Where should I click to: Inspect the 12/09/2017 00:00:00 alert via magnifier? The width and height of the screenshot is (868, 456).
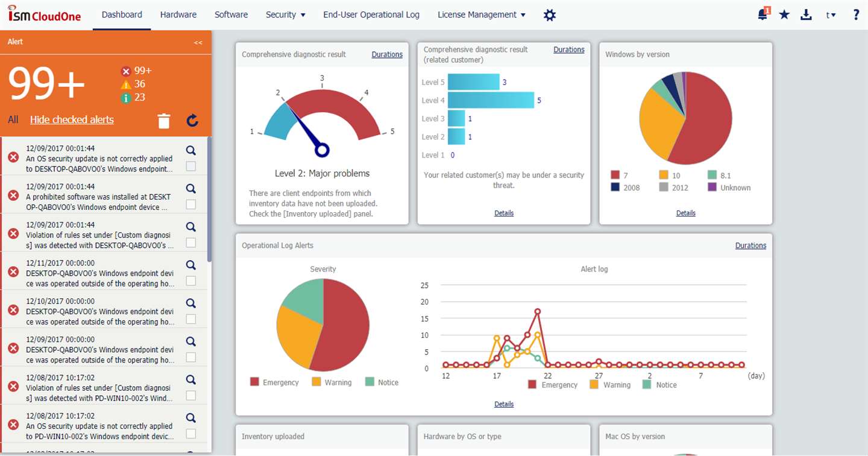[x=191, y=341]
